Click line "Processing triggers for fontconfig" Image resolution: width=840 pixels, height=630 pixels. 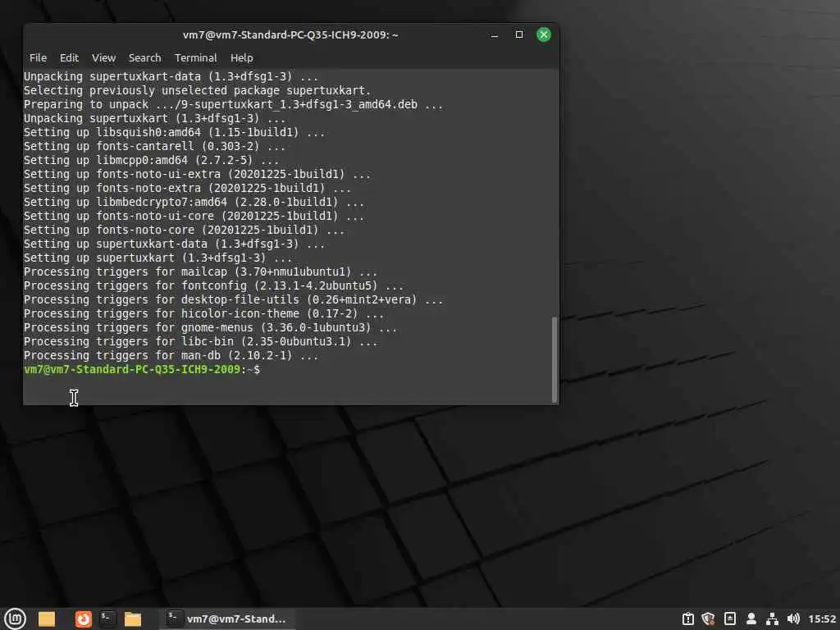[214, 286]
